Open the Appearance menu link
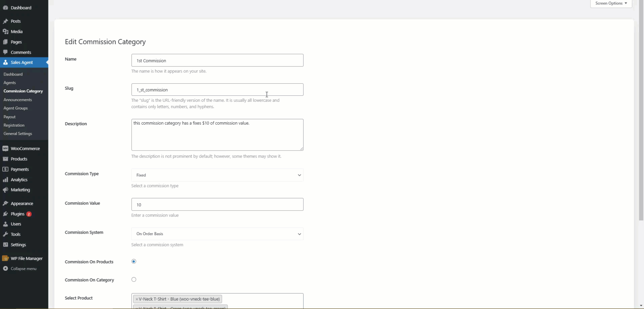Image resolution: width=644 pixels, height=309 pixels. 22,204
